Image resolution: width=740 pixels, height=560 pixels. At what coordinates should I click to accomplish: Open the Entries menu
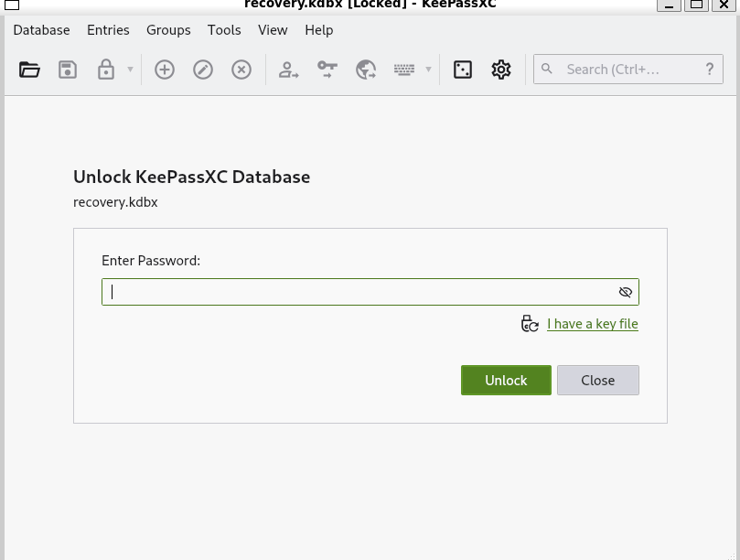click(108, 30)
